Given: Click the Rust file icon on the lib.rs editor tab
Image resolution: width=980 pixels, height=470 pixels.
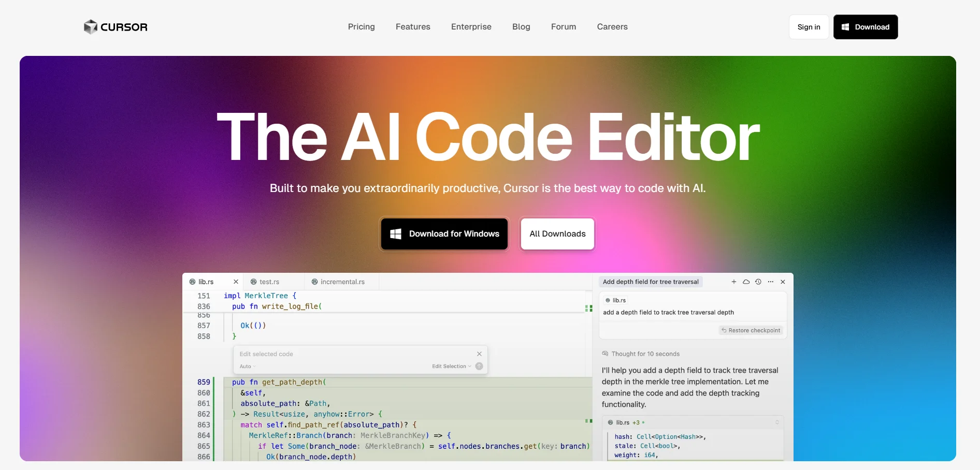Looking at the screenshot, I should [x=192, y=282].
